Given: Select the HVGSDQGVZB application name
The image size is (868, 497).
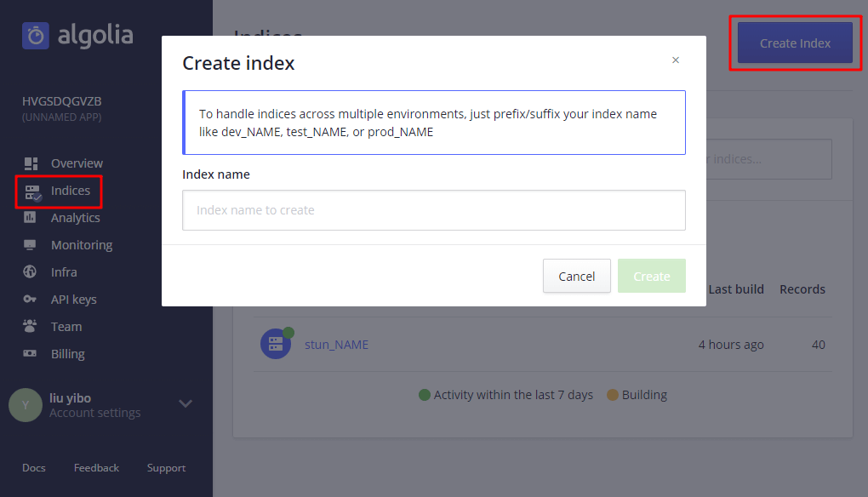Looking at the screenshot, I should [62, 101].
